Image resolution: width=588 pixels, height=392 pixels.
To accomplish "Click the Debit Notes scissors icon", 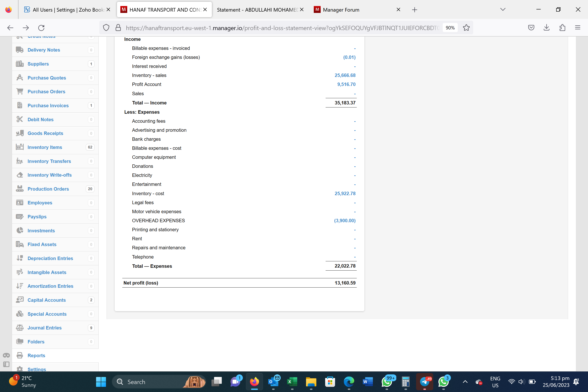I will click(20, 119).
